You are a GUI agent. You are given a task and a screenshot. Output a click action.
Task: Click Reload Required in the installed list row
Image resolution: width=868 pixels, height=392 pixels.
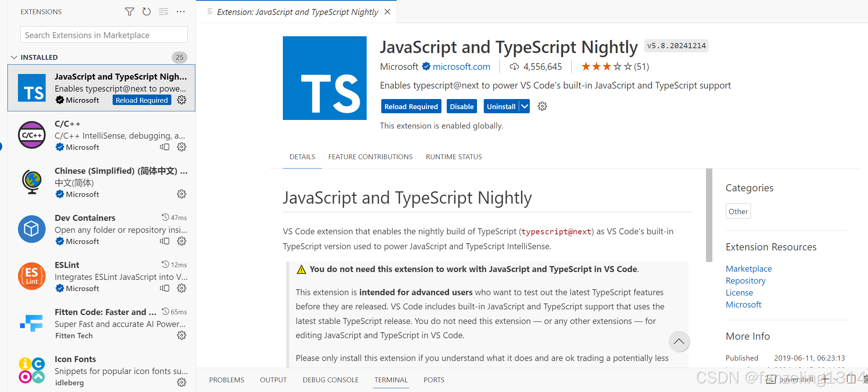click(142, 100)
